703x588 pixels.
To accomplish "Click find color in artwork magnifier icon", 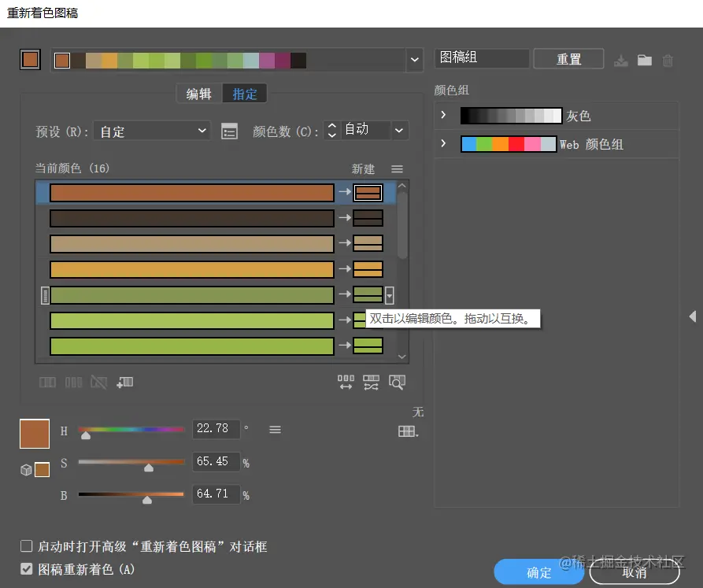I will point(397,383).
